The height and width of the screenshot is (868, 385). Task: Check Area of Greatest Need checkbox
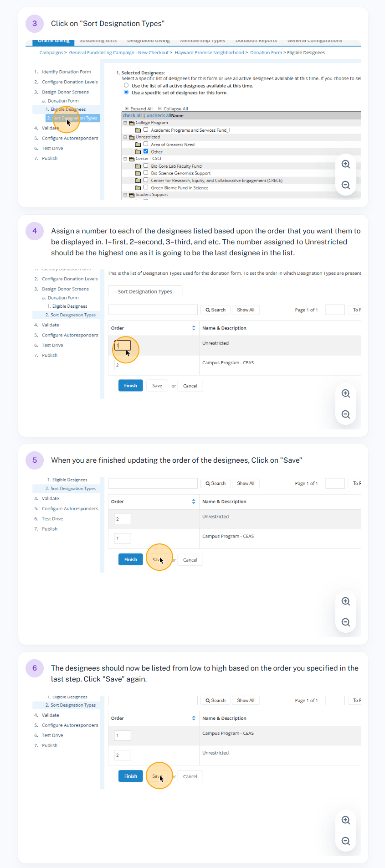pos(146,144)
